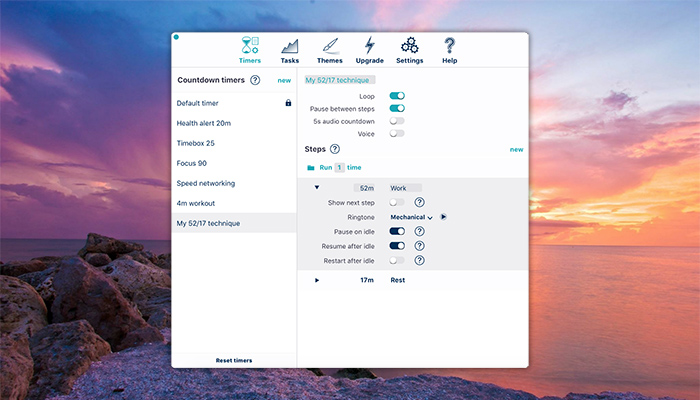Open the Mechanical ringtone dropdown
Screen dimensions: 700x400
(x=411, y=217)
